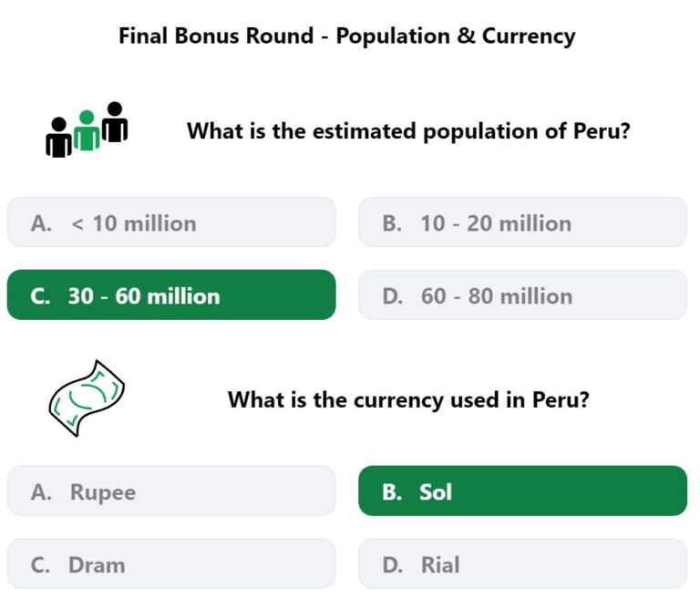Select the Rial currency option
Image resolution: width=700 pixels, height=600 pixels.
pyautogui.click(x=522, y=564)
